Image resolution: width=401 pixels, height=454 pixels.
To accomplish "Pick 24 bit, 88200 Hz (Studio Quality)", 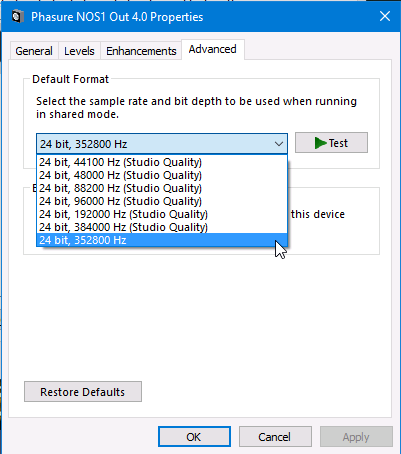I will [162, 188].
